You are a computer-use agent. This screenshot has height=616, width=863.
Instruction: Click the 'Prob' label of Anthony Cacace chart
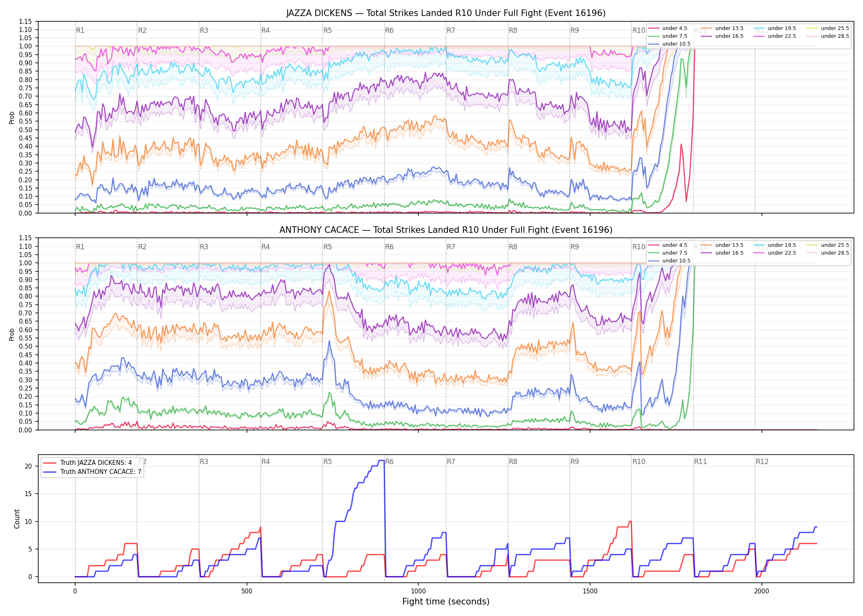[x=12, y=334]
